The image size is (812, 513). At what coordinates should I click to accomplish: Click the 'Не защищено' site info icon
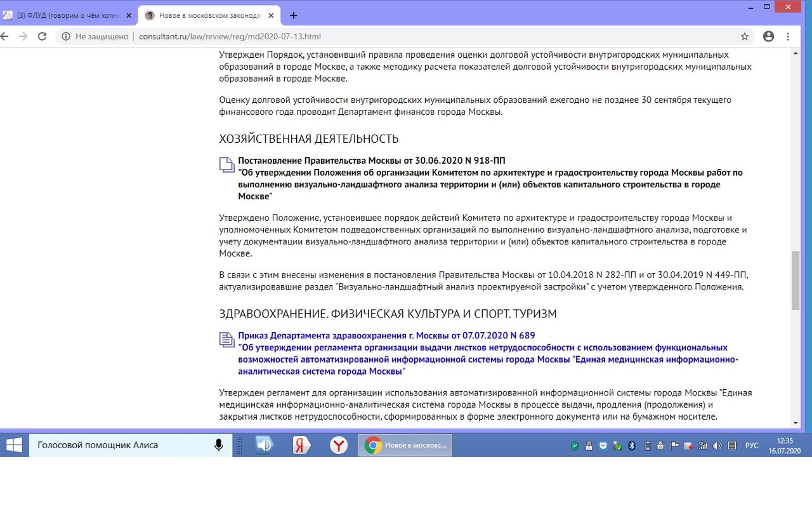click(x=65, y=37)
